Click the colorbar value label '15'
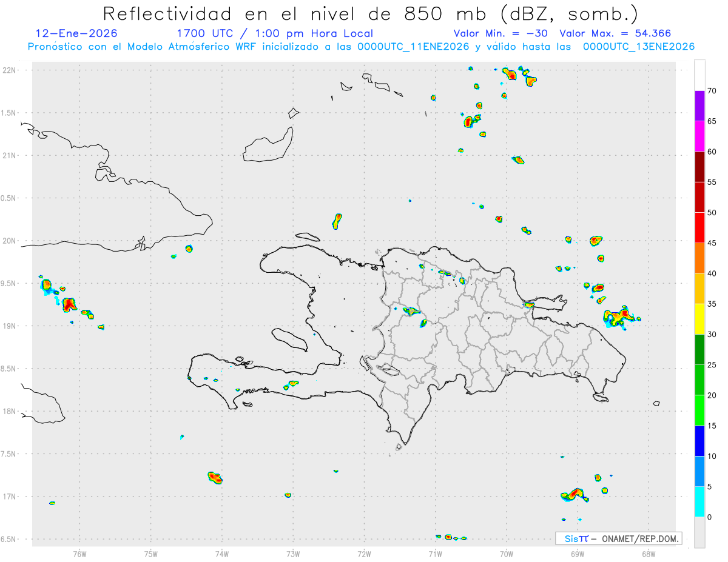This screenshot has width=728, height=562. (x=712, y=426)
